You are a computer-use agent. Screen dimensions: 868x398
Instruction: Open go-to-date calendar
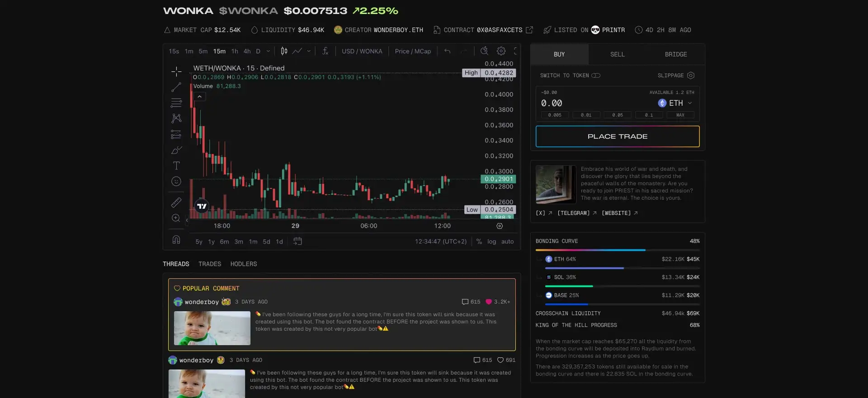coord(297,241)
